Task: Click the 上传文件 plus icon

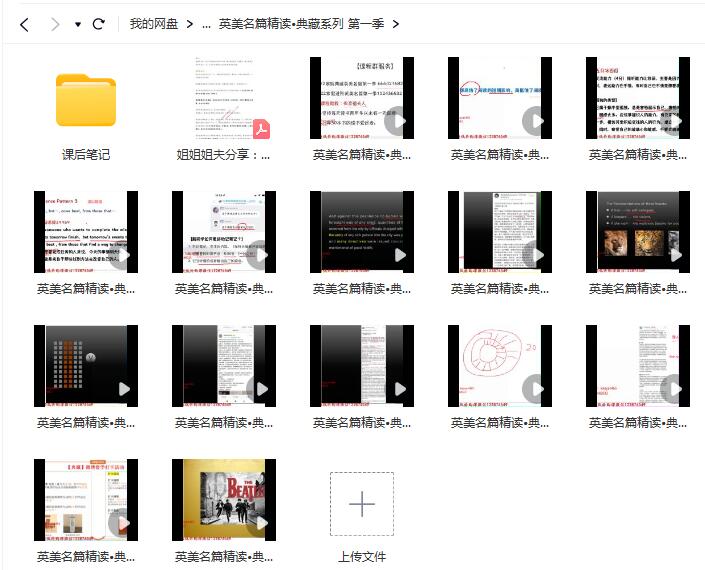Action: [362, 504]
